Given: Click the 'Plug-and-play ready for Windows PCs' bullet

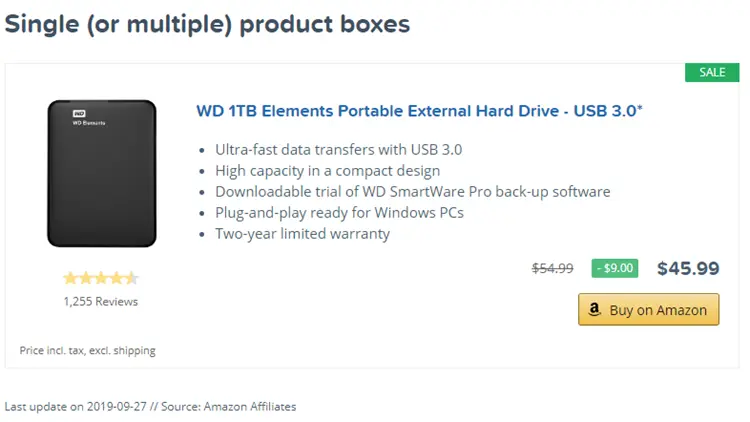Looking at the screenshot, I should tap(340, 213).
